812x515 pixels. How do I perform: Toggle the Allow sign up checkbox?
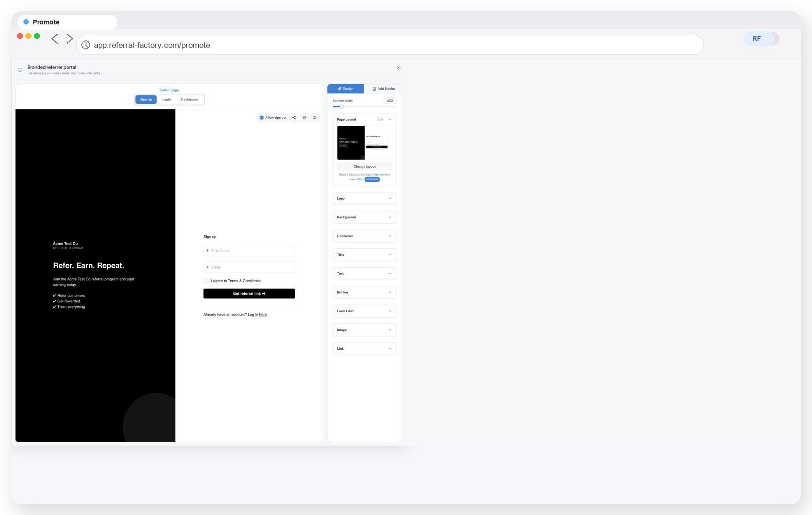pyautogui.click(x=262, y=118)
